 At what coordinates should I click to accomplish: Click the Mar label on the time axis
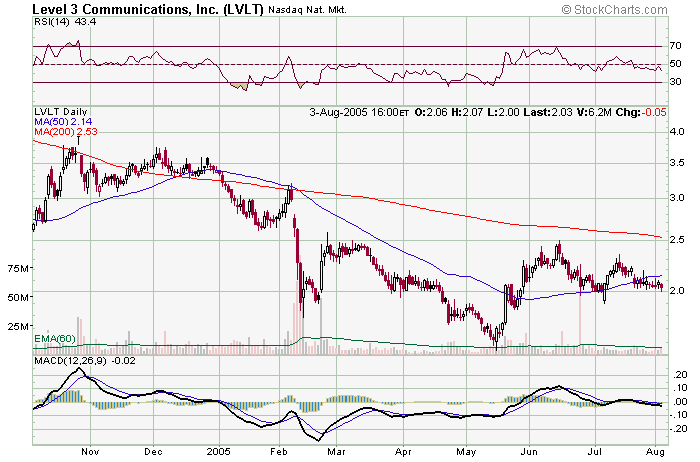point(336,452)
